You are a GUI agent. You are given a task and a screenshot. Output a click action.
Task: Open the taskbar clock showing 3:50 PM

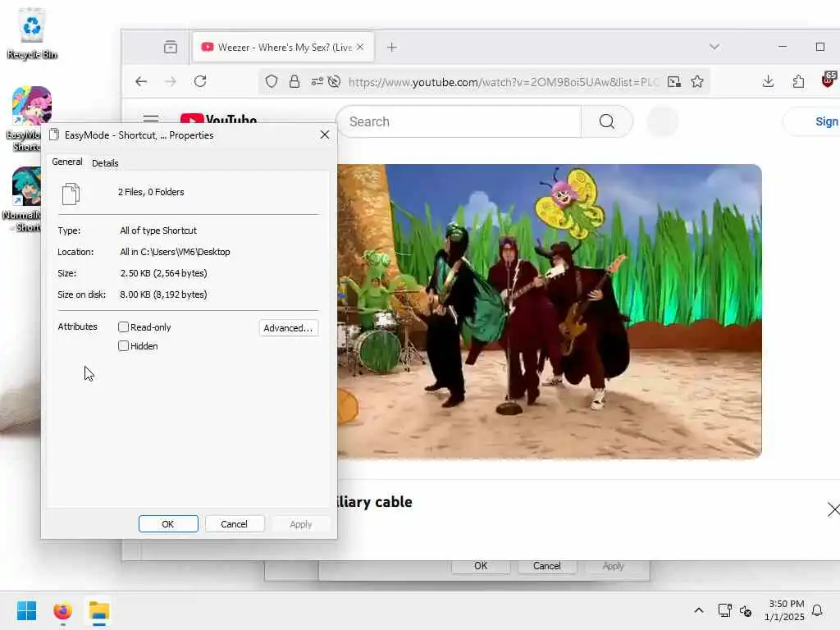[x=785, y=610]
